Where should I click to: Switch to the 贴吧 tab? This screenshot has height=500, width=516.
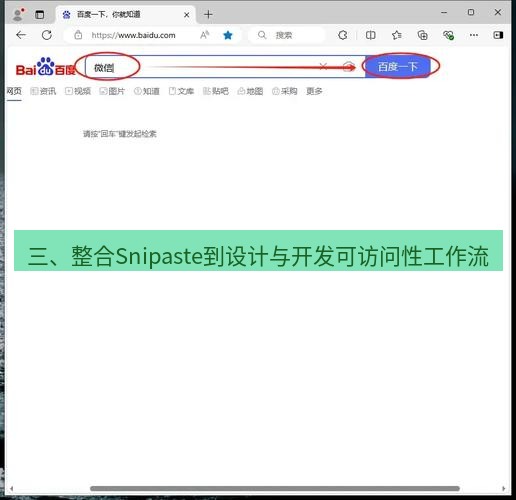216,91
